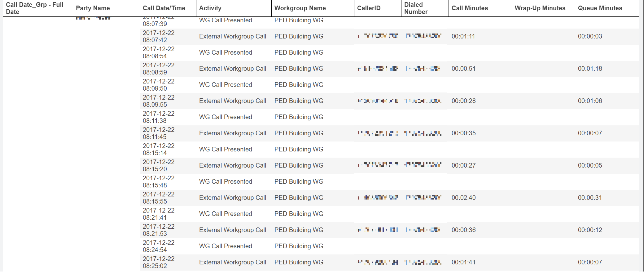Click the 08:21:53 call date/time cell

tap(159, 230)
